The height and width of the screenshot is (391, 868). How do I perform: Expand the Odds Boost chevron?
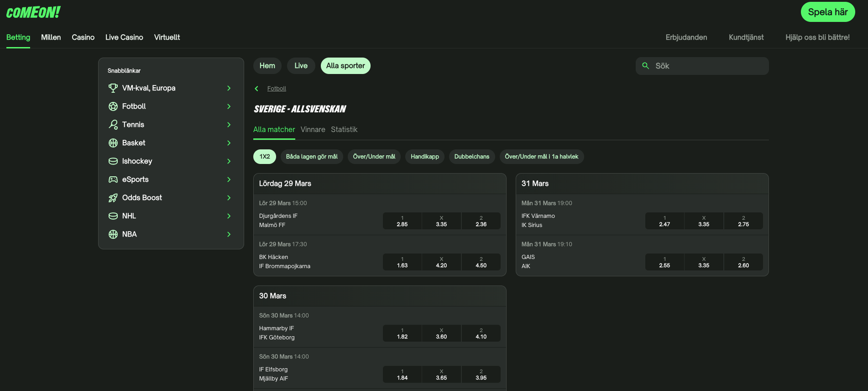[x=229, y=198]
